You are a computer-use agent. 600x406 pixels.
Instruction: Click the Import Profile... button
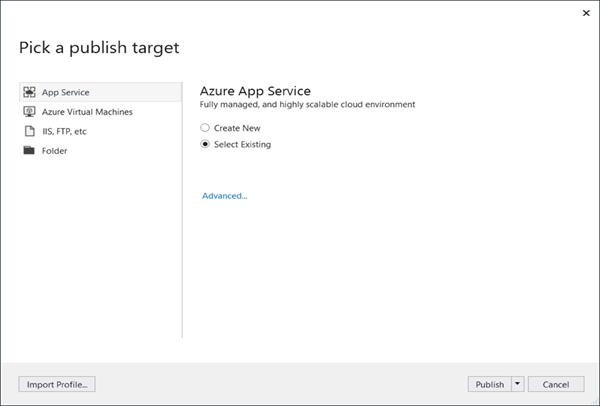[57, 384]
